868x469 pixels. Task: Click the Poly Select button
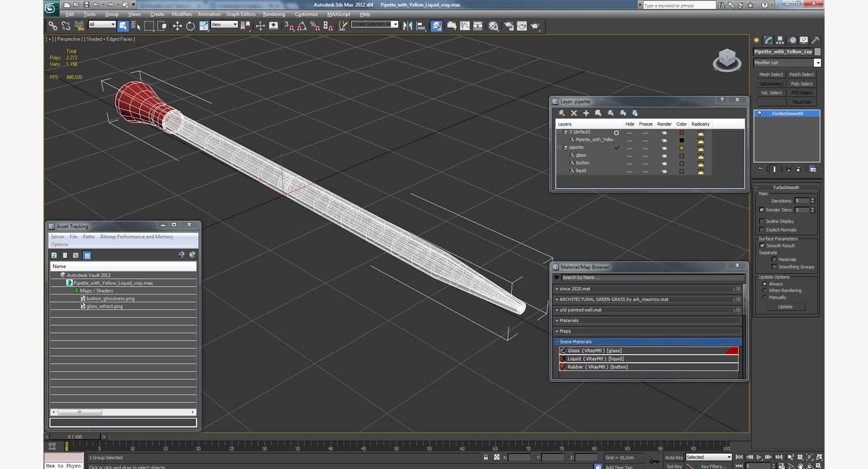(802, 84)
